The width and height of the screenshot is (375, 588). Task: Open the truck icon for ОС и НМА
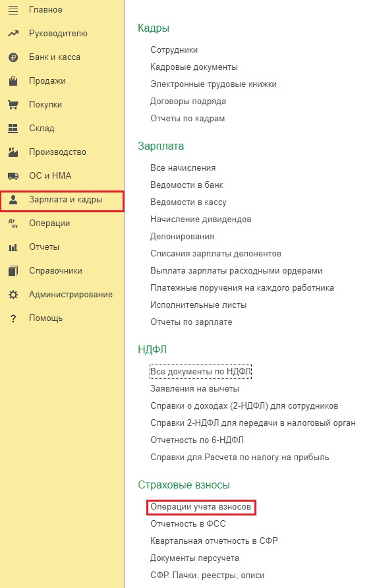(13, 176)
